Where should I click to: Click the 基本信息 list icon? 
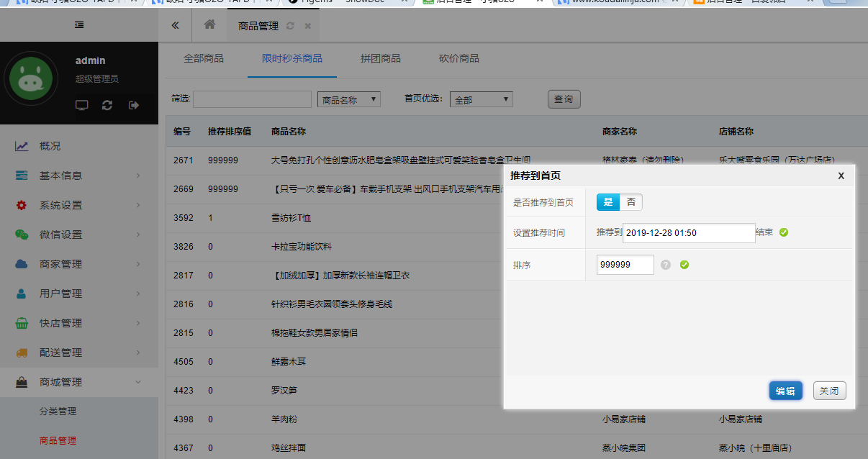click(22, 176)
